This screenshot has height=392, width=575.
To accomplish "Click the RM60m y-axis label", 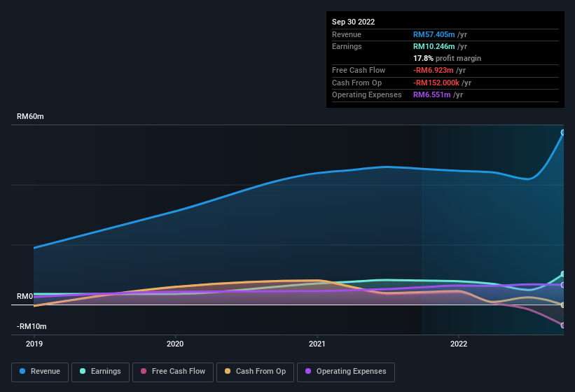I will [x=30, y=116].
